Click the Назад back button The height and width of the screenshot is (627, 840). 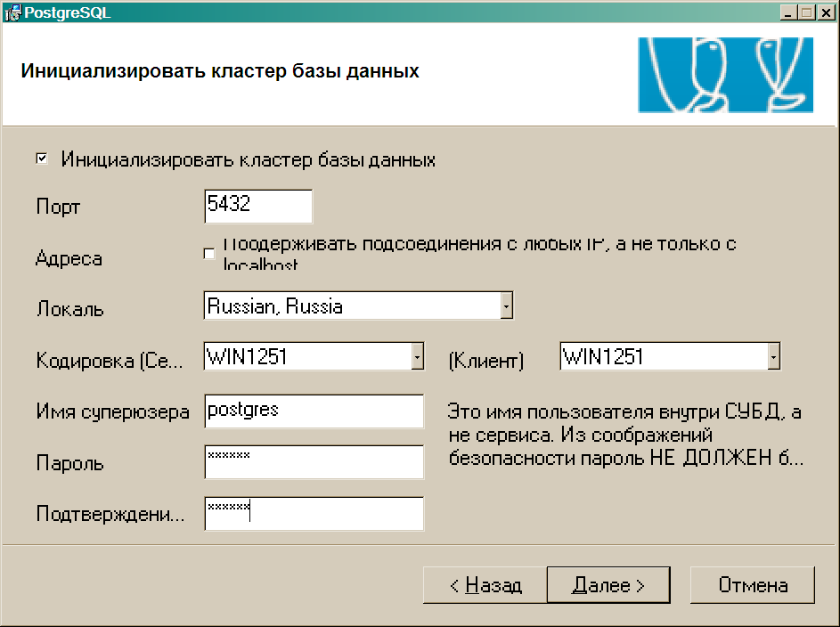[x=485, y=585]
